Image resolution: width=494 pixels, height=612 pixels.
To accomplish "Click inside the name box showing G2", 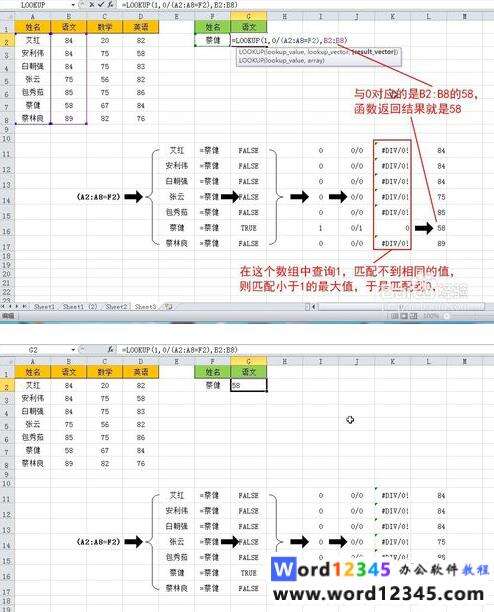I will pyautogui.click(x=34, y=350).
